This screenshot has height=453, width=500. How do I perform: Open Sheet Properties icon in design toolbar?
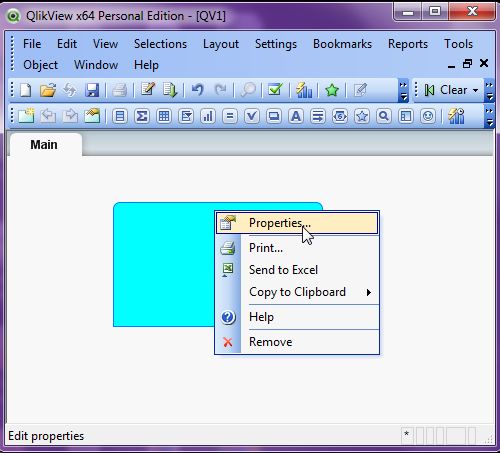tap(92, 116)
